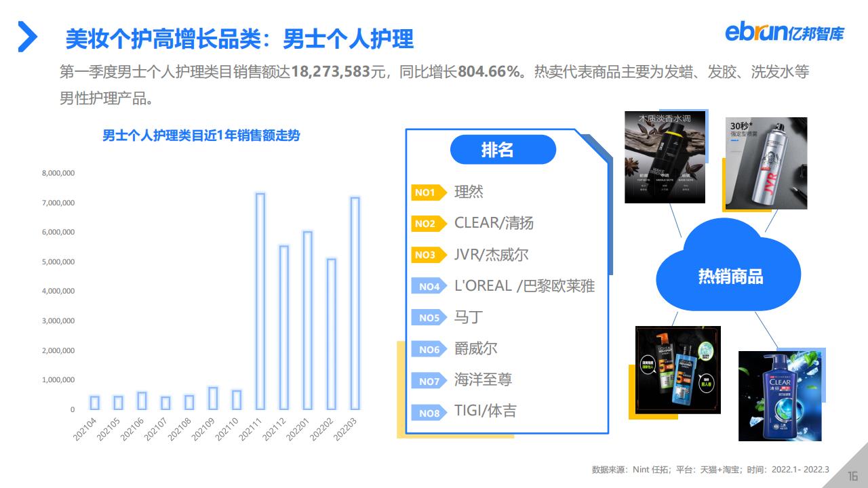Click the data source footnote 数据来源：Nint 任拓
The height and width of the screenshot is (488, 868).
point(631,470)
